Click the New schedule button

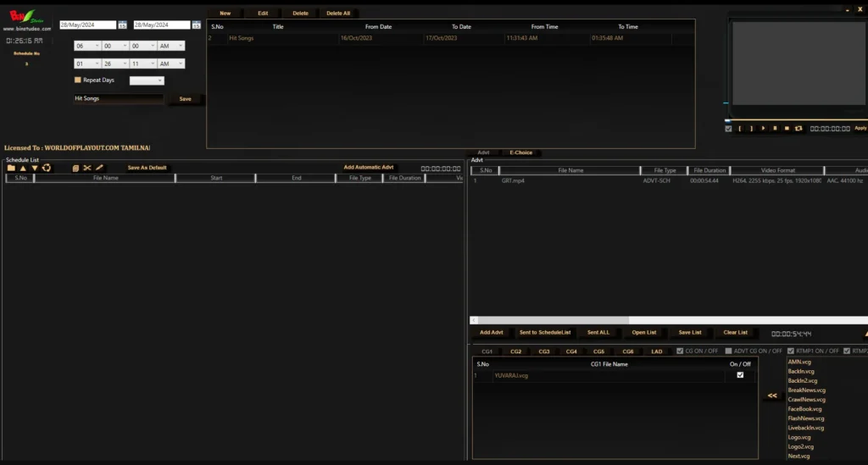(x=225, y=14)
